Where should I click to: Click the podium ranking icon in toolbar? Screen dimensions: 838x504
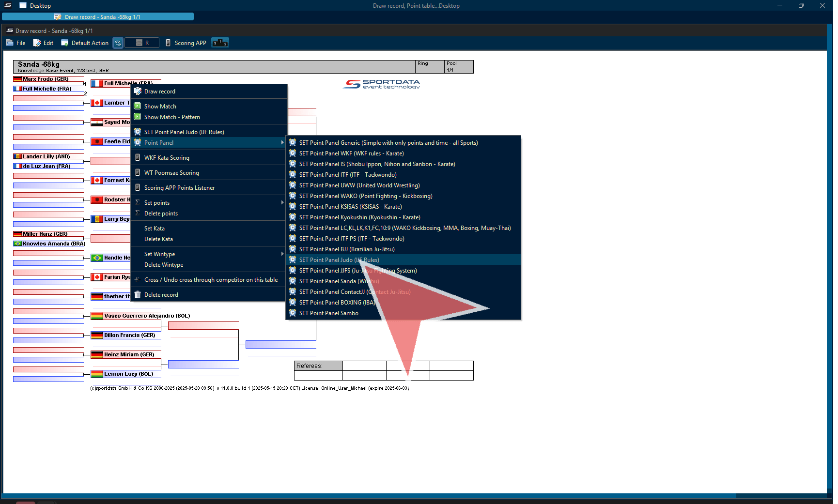coord(220,43)
